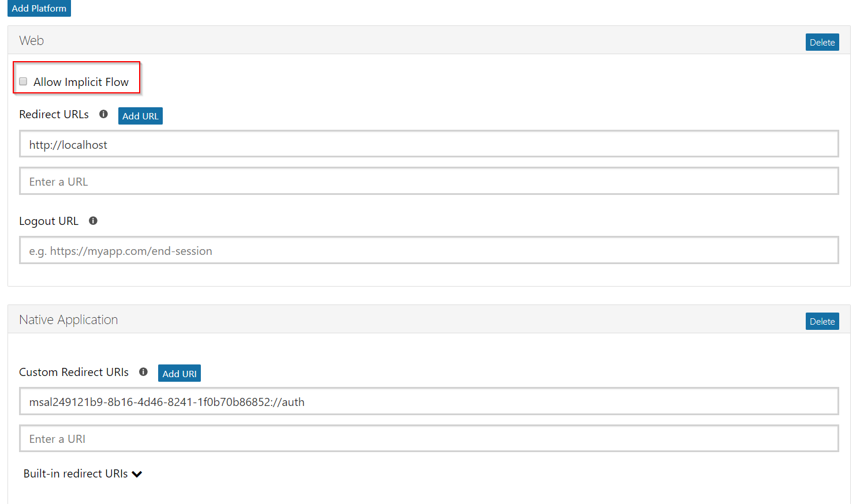Delete the Native Application platform
This screenshot has width=860, height=504.
click(x=822, y=321)
